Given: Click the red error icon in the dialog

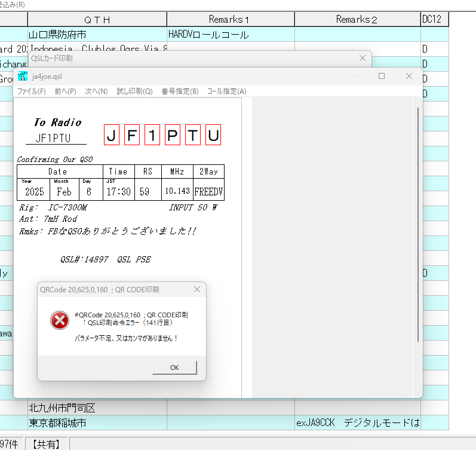Looking at the screenshot, I should pos(60,320).
